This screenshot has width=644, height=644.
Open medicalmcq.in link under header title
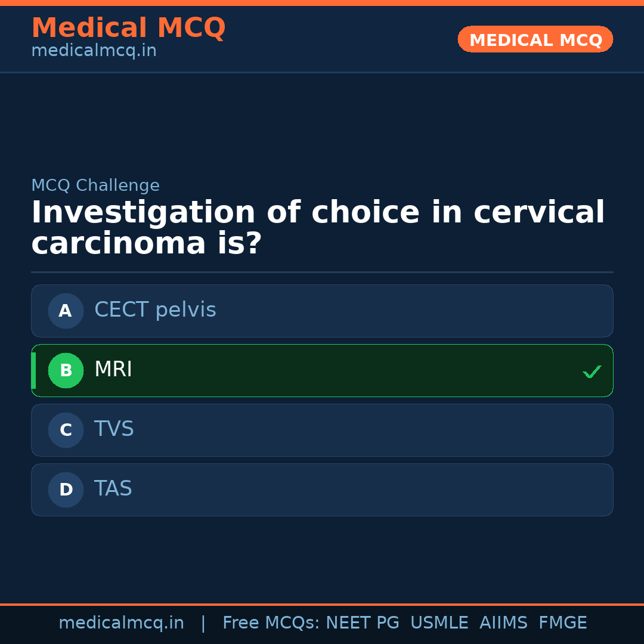94,51
